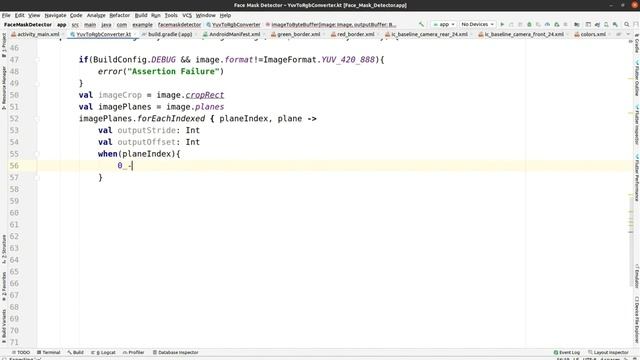Screen dimensions: 640x360
Task: Click the Search Everywhere magnifier icon
Action: (627, 24)
